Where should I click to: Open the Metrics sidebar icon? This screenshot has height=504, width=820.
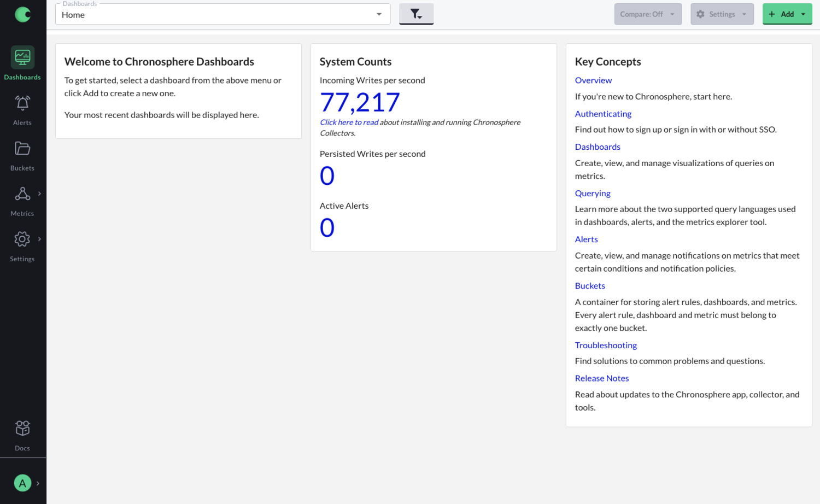coord(22,194)
